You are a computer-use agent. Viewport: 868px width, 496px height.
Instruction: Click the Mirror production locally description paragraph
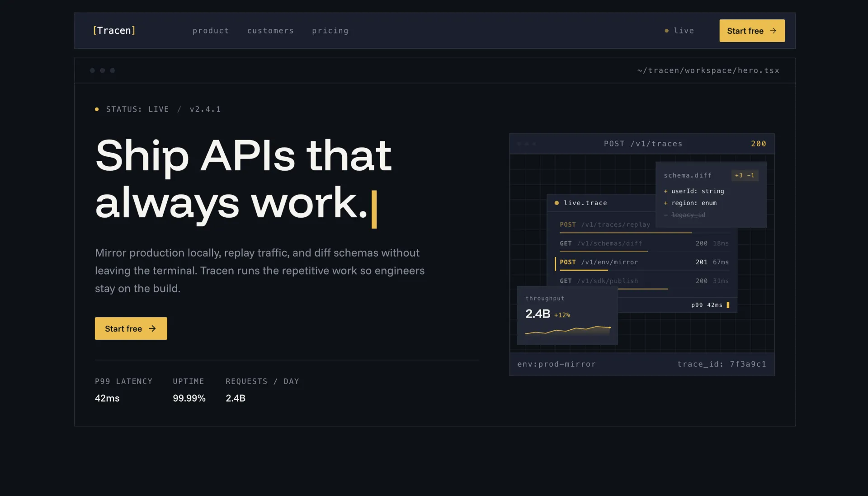pos(260,271)
